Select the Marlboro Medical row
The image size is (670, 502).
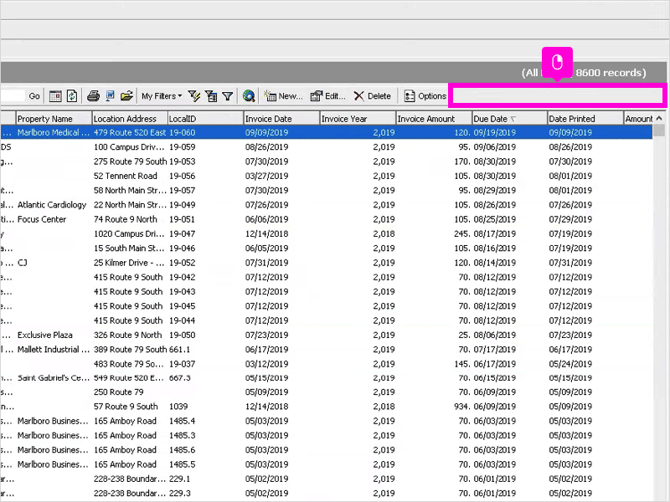click(x=326, y=132)
